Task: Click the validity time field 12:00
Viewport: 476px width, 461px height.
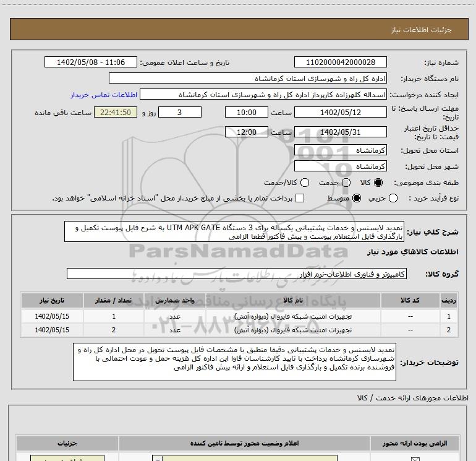Action: click(x=247, y=132)
